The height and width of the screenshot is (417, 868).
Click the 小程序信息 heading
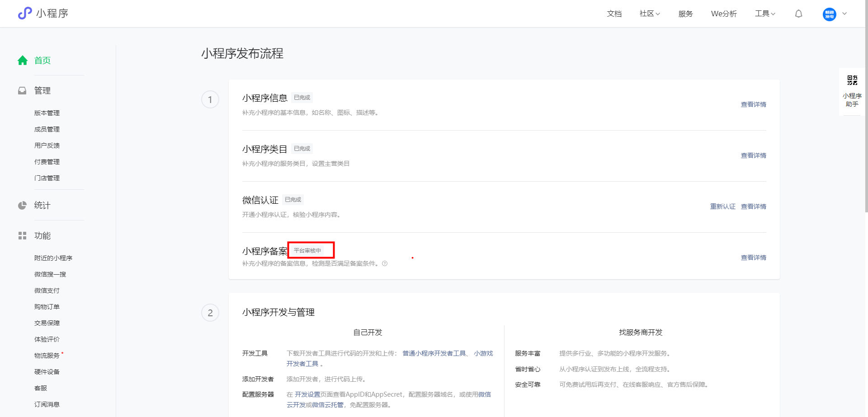pos(265,98)
